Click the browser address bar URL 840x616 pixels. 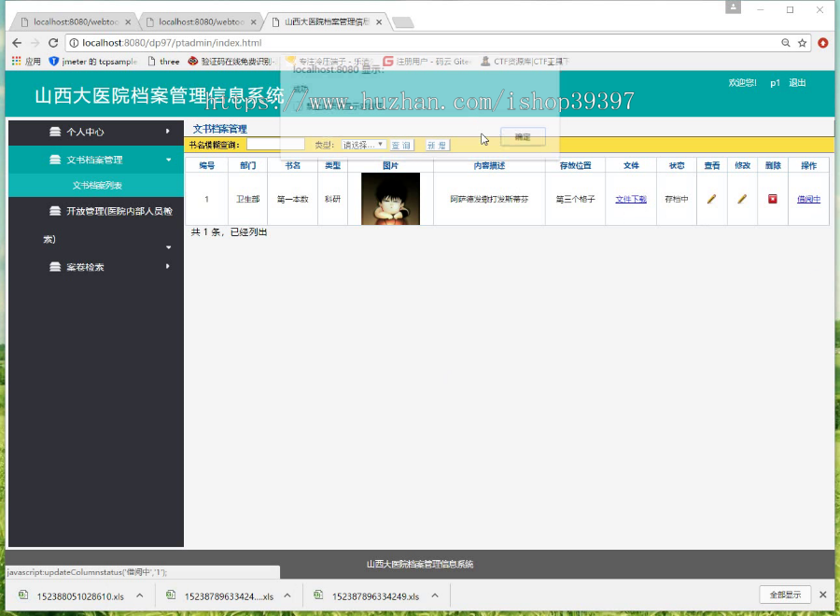(172, 43)
